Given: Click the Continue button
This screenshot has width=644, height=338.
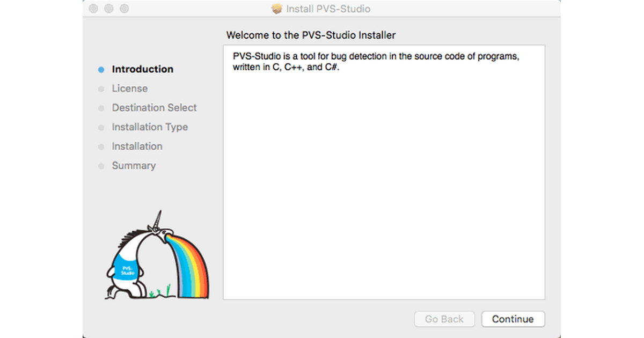Looking at the screenshot, I should click(x=513, y=319).
